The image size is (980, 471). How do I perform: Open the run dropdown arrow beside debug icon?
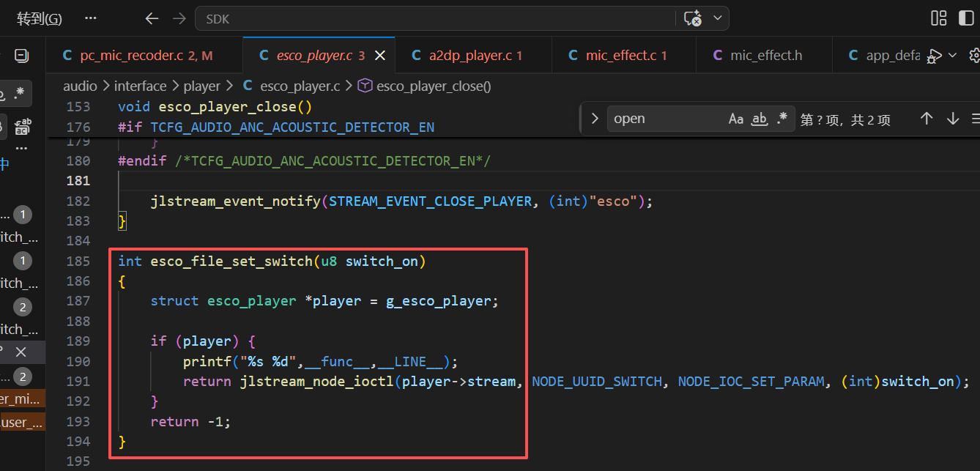click(952, 56)
